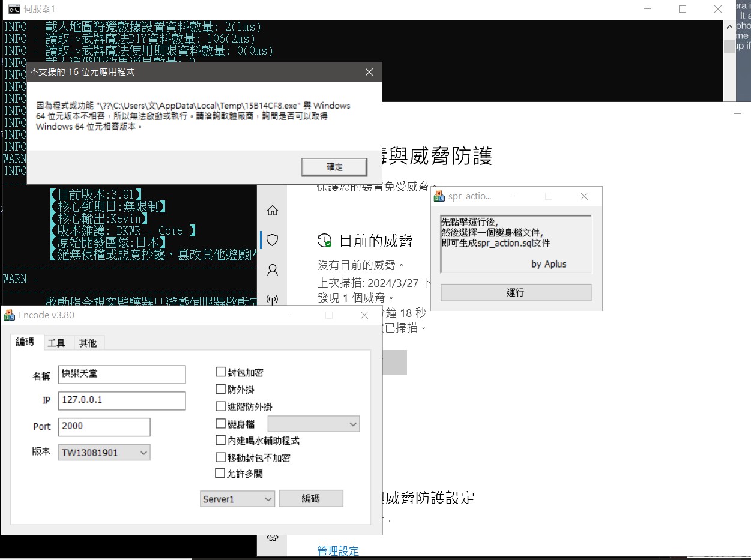Enable the 進階防外掛 checkbox
Viewport: 751px width, 560px height.
220,406
